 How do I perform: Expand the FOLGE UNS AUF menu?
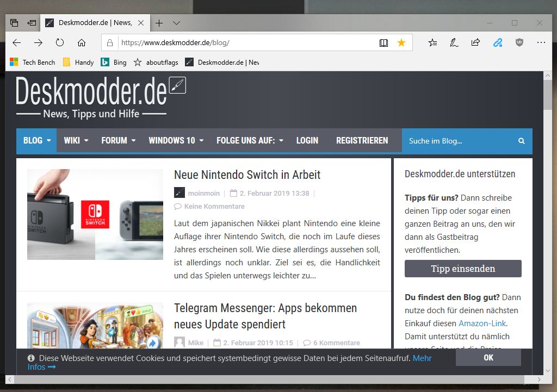click(x=250, y=141)
